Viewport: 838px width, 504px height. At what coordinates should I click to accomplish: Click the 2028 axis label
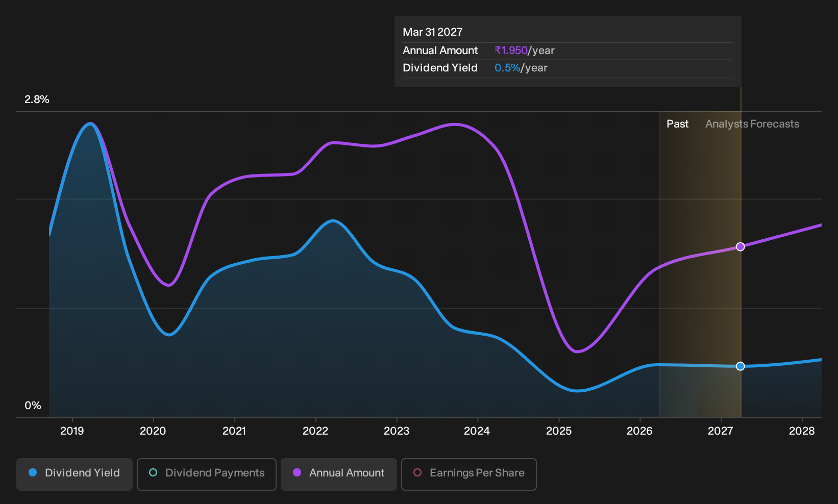[802, 431]
